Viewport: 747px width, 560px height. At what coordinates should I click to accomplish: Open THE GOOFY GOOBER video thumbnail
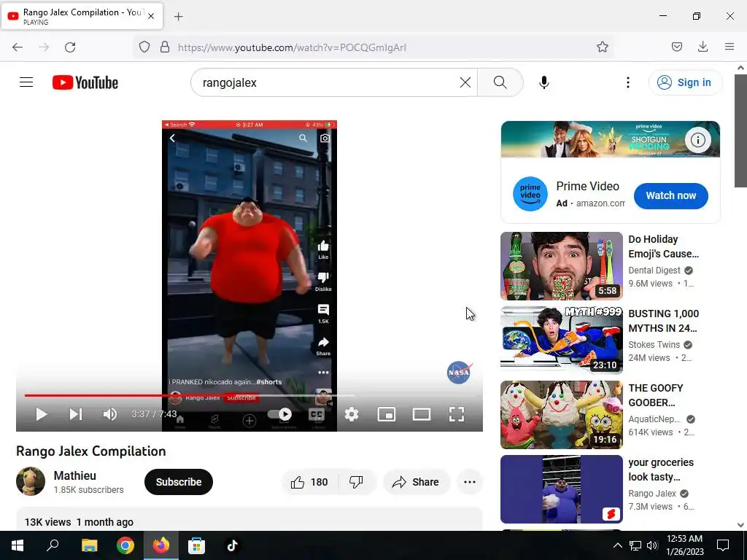[x=562, y=414]
